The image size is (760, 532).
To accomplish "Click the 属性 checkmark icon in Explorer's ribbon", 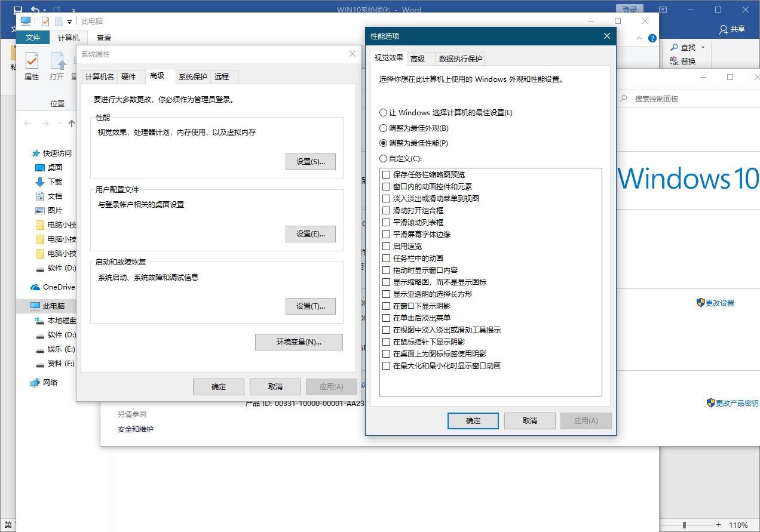I will [32, 60].
